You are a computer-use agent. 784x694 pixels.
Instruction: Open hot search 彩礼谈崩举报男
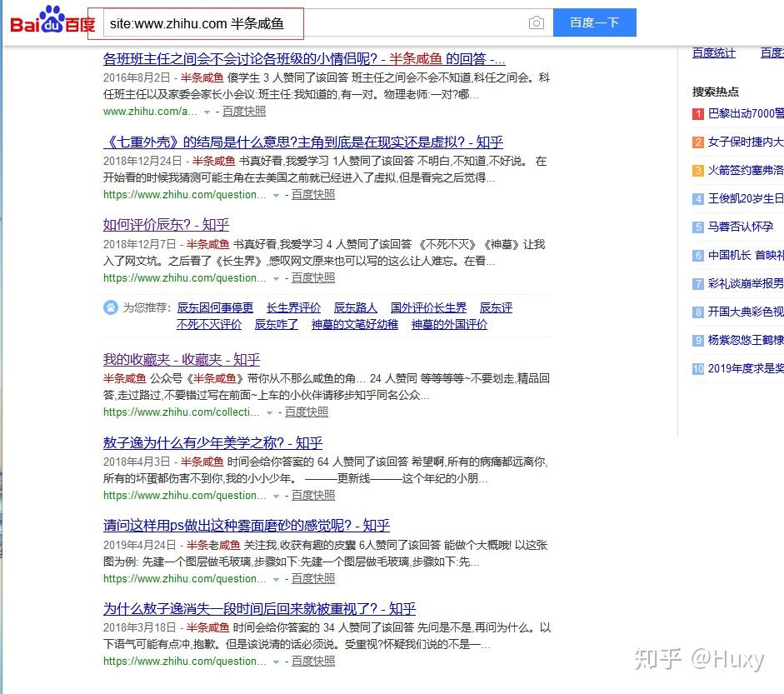point(746,283)
